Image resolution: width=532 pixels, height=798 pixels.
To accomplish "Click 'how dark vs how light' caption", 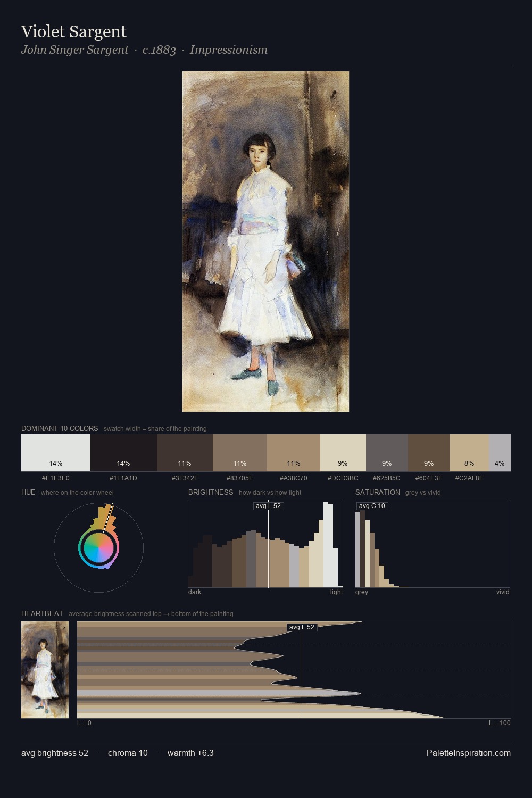I will pos(270,493).
